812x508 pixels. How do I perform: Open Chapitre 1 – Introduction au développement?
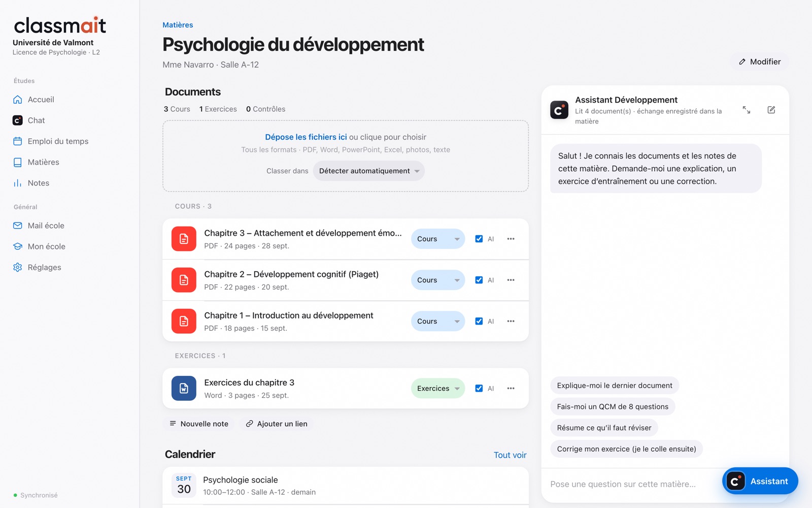point(289,315)
